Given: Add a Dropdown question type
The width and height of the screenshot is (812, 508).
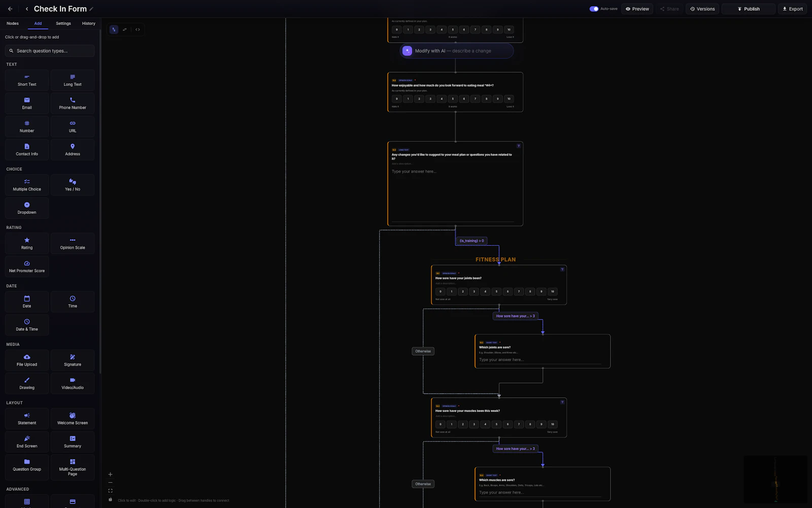Looking at the screenshot, I should 27,208.
